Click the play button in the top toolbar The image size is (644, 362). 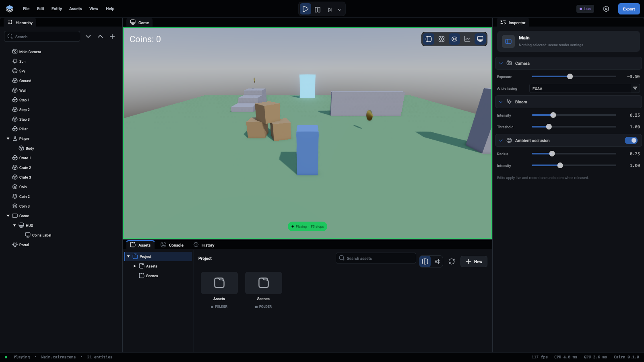tap(305, 9)
